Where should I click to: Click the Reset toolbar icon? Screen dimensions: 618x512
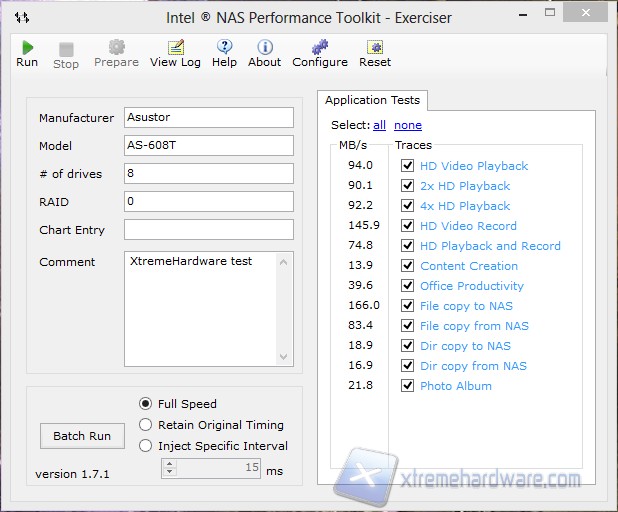coord(375,47)
